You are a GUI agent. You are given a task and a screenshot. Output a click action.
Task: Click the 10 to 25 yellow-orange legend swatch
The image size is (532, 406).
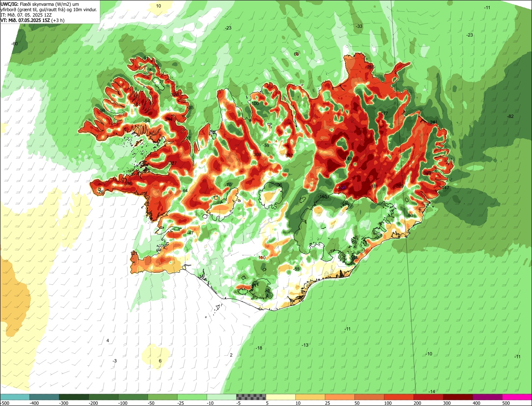click(x=310, y=396)
